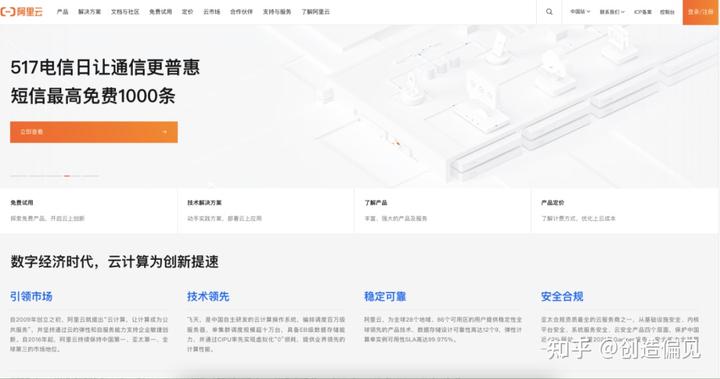Open the 了解产品 quick-link card
The width and height of the screenshot is (720, 379).
pyautogui.click(x=443, y=210)
